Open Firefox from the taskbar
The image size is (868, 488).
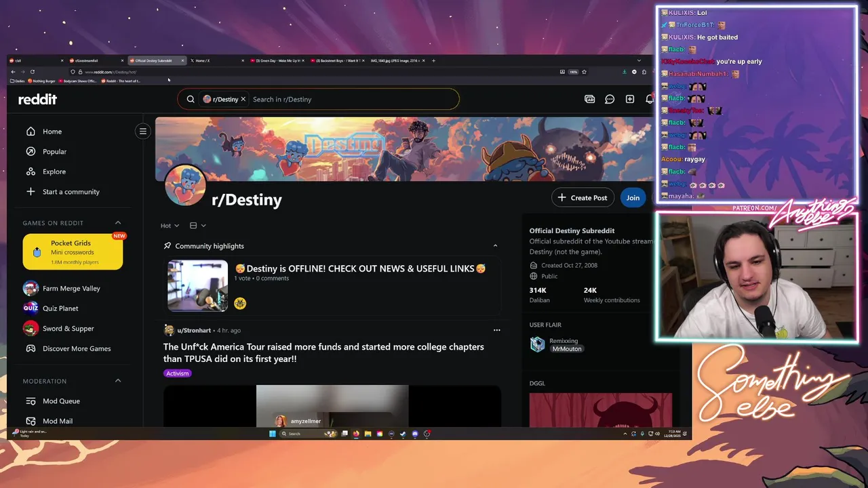click(x=356, y=434)
